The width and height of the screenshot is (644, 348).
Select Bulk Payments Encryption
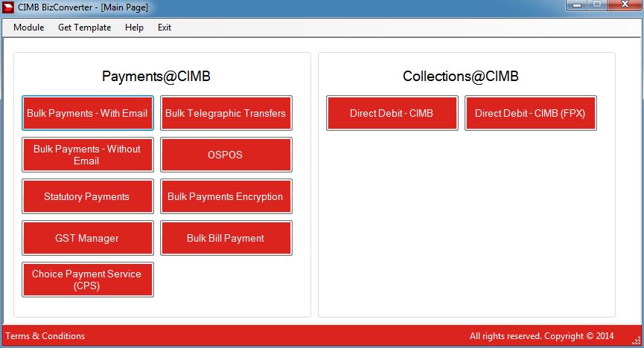[x=226, y=196]
